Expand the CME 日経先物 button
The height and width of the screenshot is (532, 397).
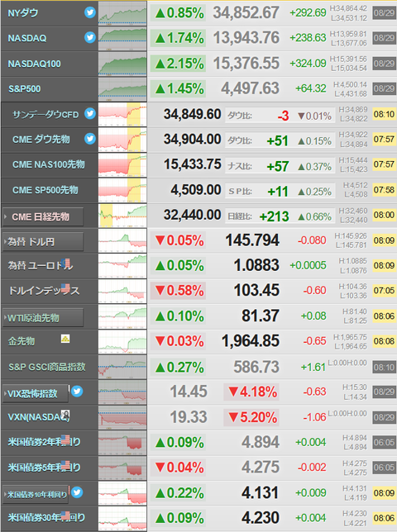(43, 216)
